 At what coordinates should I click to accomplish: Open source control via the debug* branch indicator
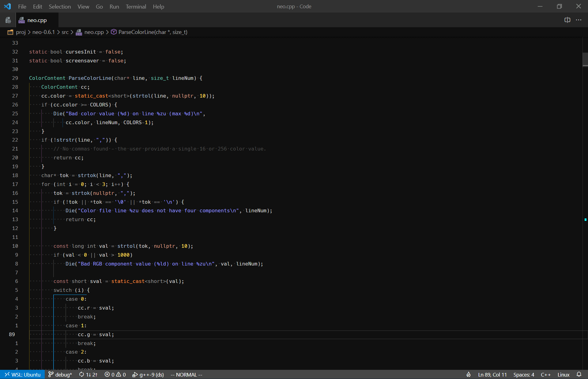pos(60,374)
